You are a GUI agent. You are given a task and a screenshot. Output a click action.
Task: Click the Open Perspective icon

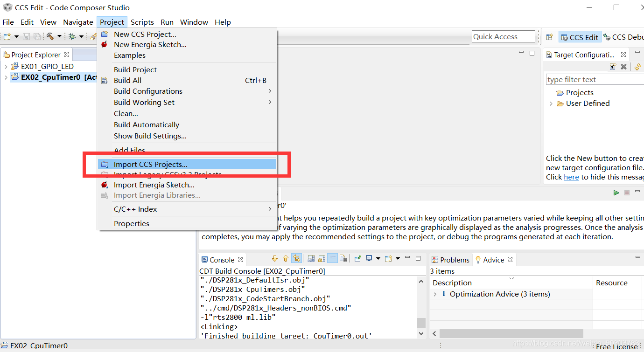coord(549,37)
